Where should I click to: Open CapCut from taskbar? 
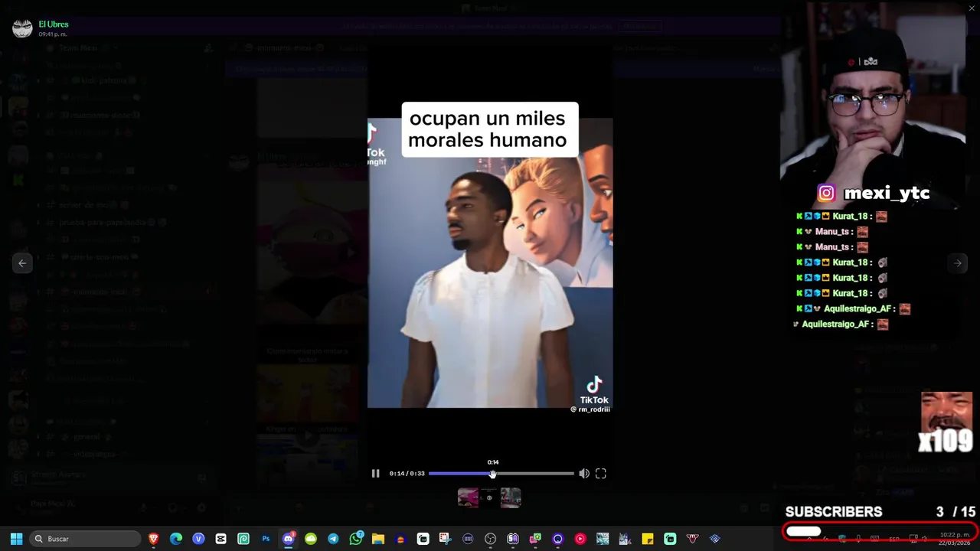point(220,539)
